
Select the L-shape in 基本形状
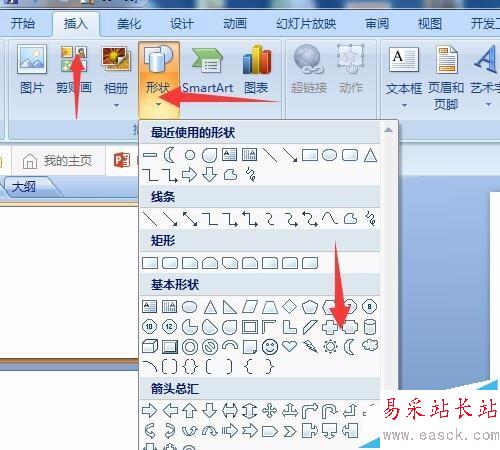pyautogui.click(x=289, y=327)
